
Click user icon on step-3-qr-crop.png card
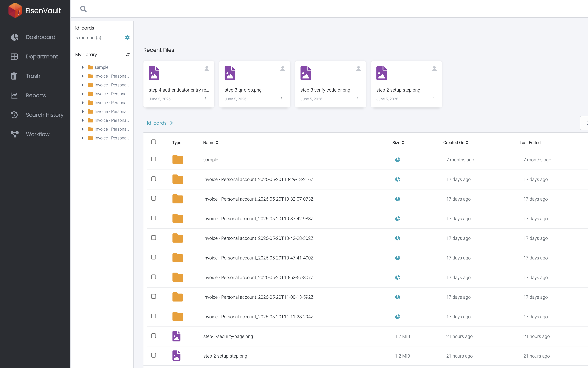coord(283,69)
